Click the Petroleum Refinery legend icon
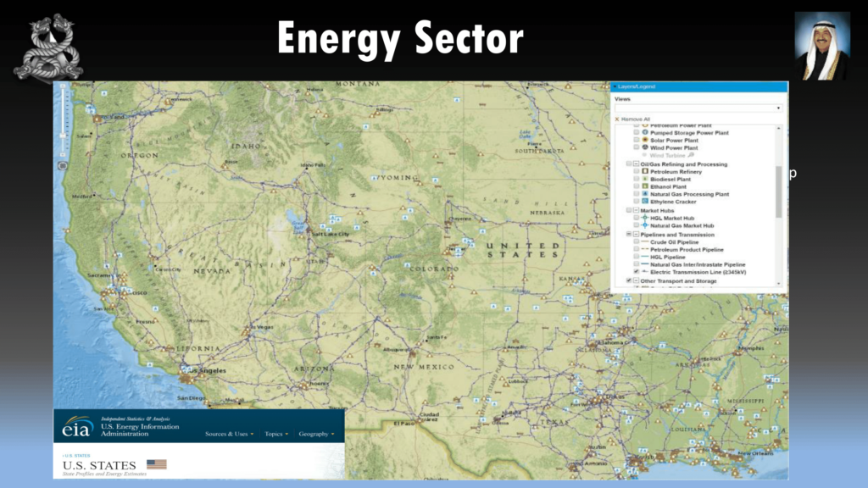This screenshot has width=868, height=488. tap(645, 171)
